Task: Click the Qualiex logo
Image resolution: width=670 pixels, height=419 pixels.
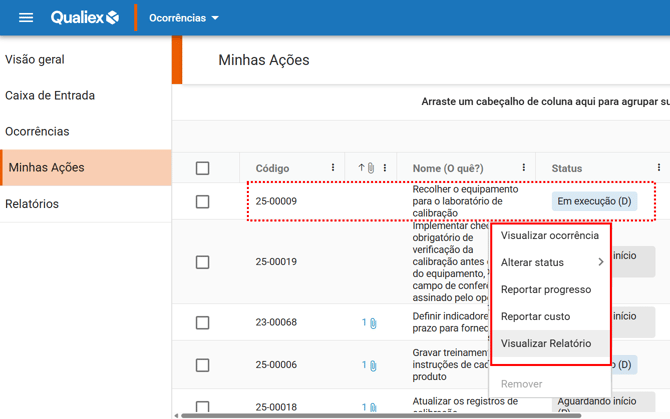Action: pyautogui.click(x=85, y=18)
